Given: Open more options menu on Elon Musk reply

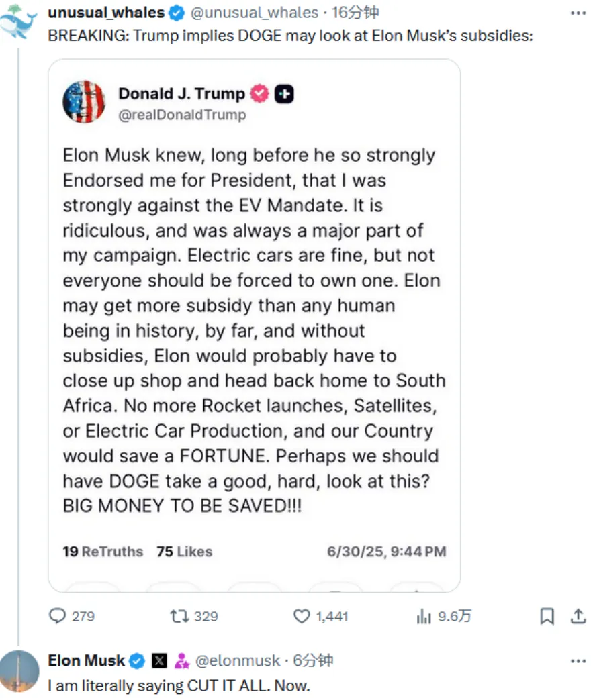Looking at the screenshot, I should (x=578, y=661).
